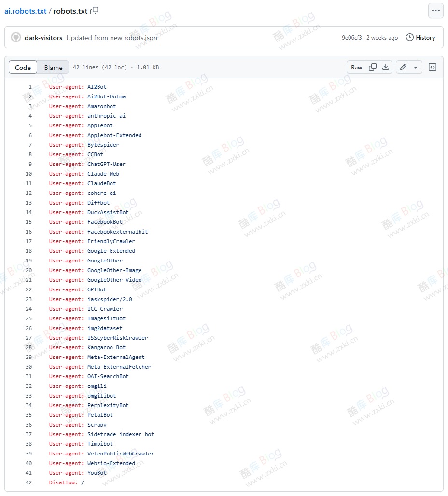Open file History
Image resolution: width=448 pixels, height=496 pixels.
[420, 38]
